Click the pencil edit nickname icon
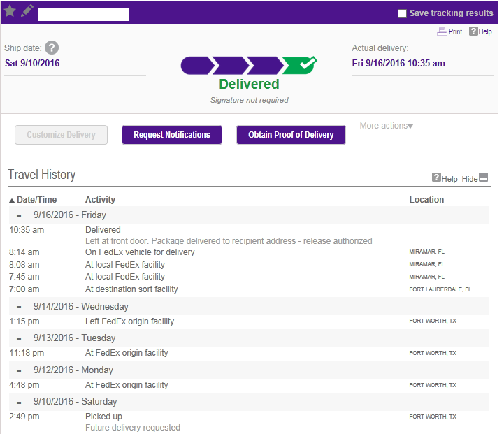The image size is (504, 434). tap(27, 10)
